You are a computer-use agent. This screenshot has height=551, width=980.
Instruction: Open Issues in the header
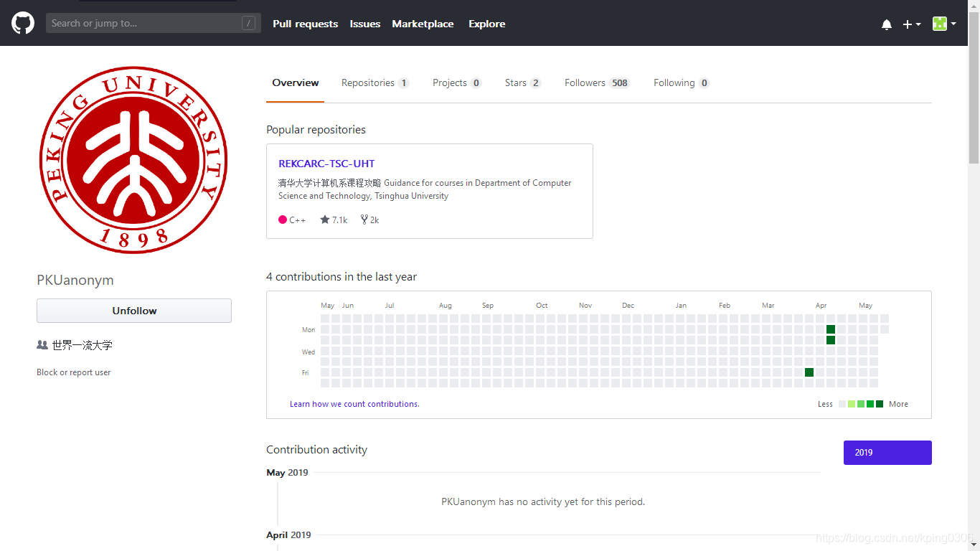(365, 24)
